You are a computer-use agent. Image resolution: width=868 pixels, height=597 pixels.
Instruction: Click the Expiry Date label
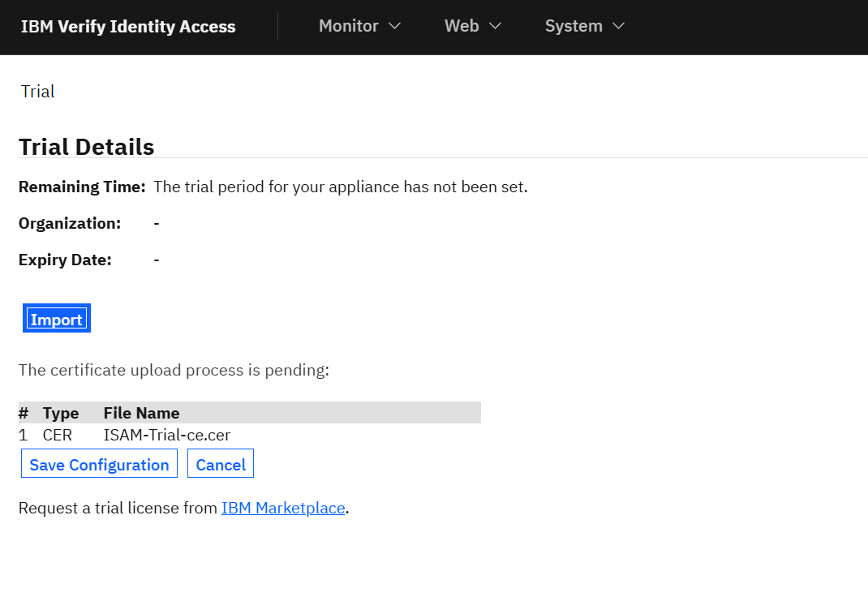pos(65,260)
